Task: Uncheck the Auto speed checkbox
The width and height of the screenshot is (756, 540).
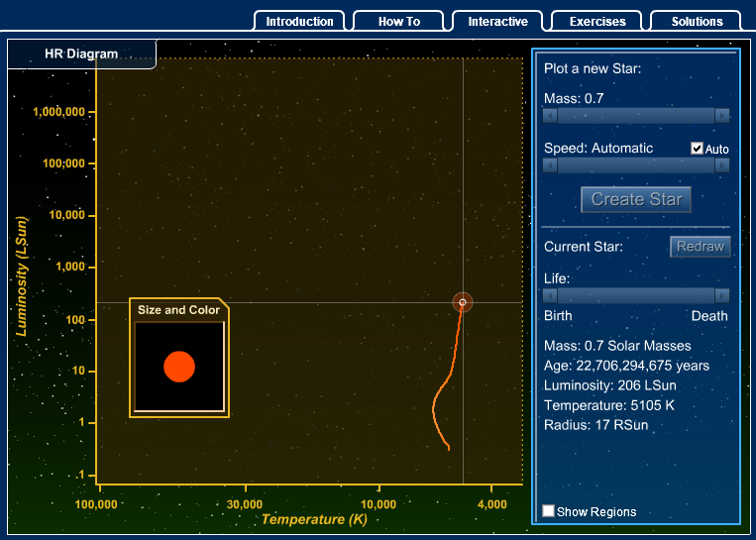Action: pos(697,149)
